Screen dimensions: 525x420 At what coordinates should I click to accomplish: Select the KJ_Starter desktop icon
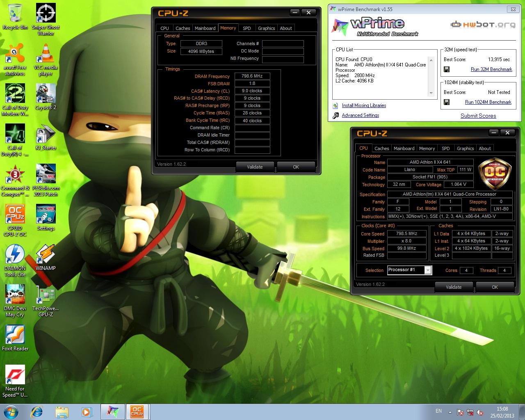pyautogui.click(x=46, y=137)
